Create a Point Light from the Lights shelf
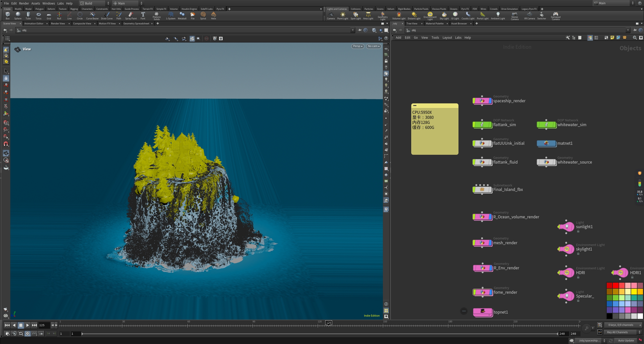644x344 pixels. [343, 16]
